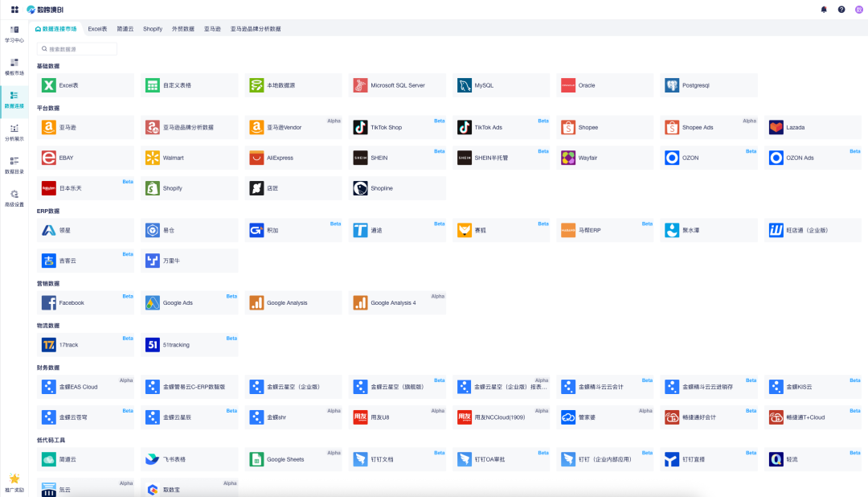Click the Shopee Ads icon

[672, 127]
